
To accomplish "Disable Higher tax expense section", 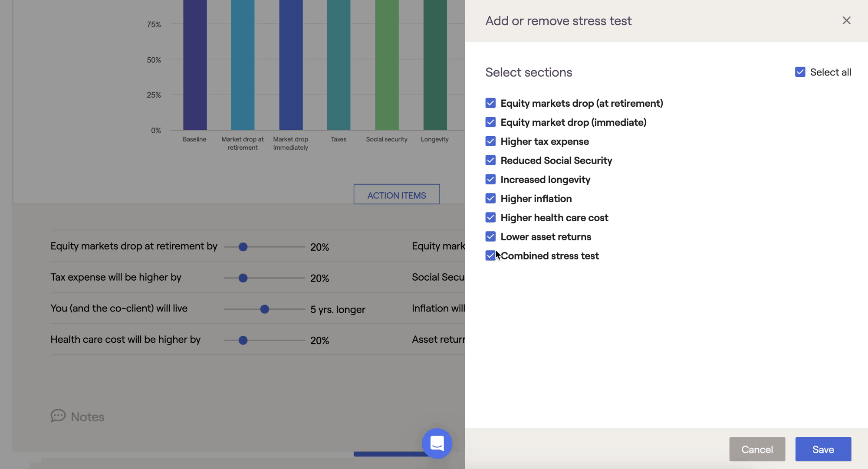I will (x=490, y=141).
